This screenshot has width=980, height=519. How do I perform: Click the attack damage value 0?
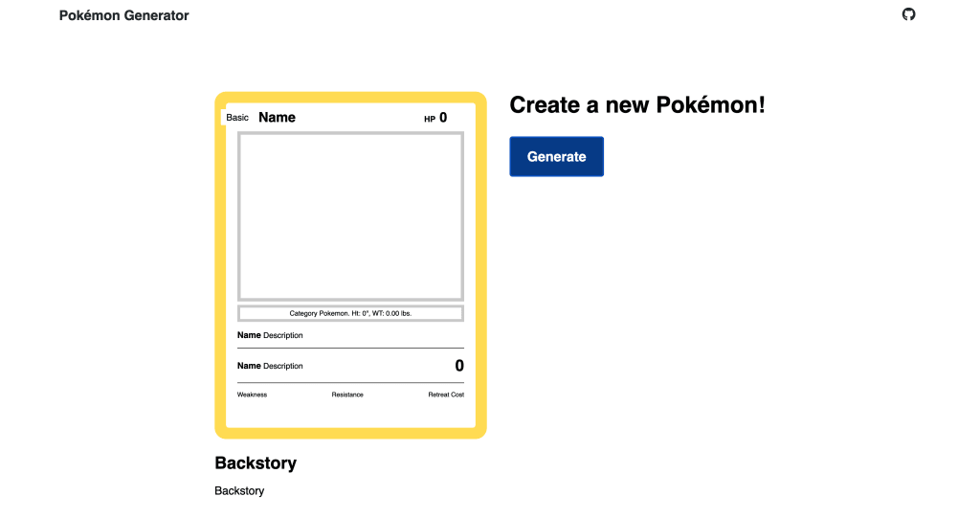click(459, 366)
